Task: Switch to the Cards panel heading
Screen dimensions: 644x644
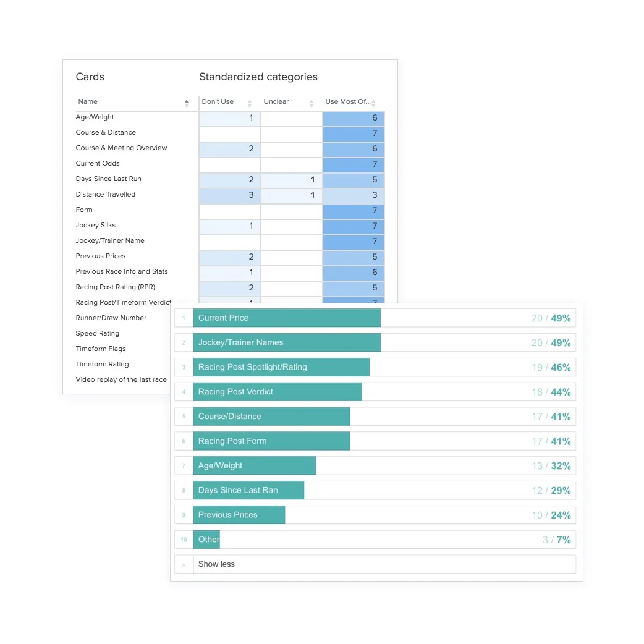Action: (x=90, y=77)
